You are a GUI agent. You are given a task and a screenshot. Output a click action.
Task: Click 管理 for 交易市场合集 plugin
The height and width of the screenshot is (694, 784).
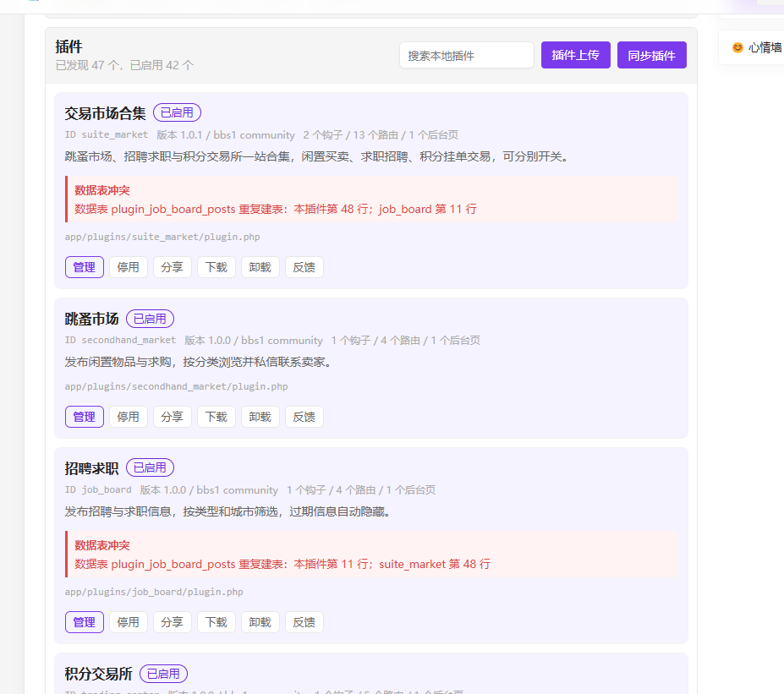[x=85, y=267]
